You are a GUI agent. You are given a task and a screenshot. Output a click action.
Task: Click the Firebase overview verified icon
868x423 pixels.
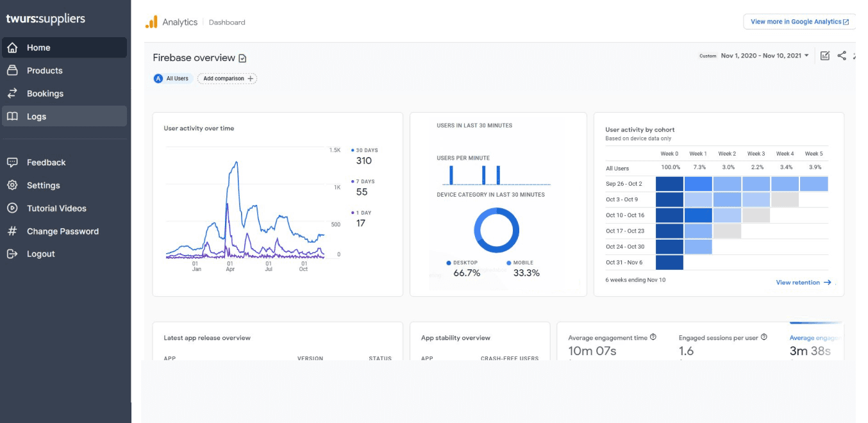(x=242, y=58)
